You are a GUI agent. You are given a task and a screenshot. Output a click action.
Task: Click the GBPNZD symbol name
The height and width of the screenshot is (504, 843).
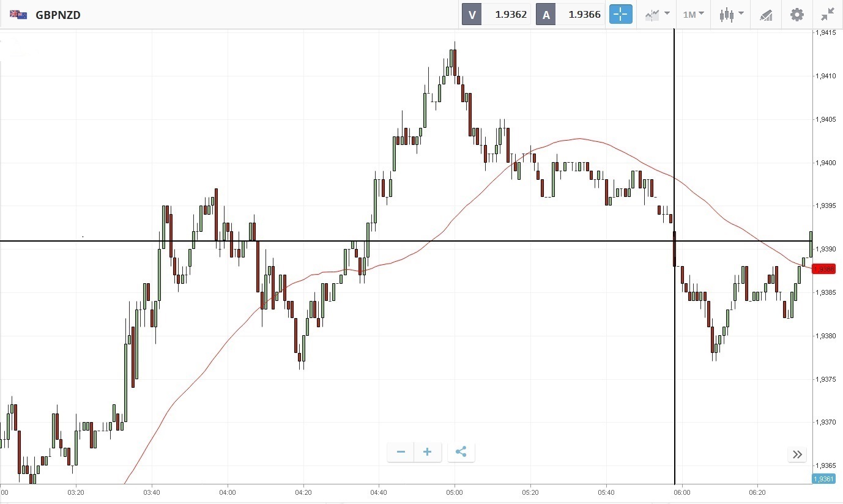(x=58, y=15)
